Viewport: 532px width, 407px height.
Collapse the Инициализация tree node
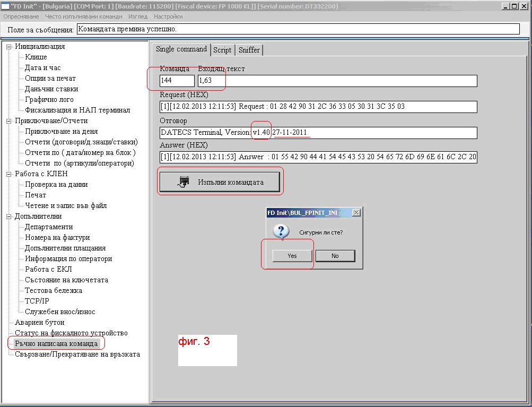tap(8, 47)
